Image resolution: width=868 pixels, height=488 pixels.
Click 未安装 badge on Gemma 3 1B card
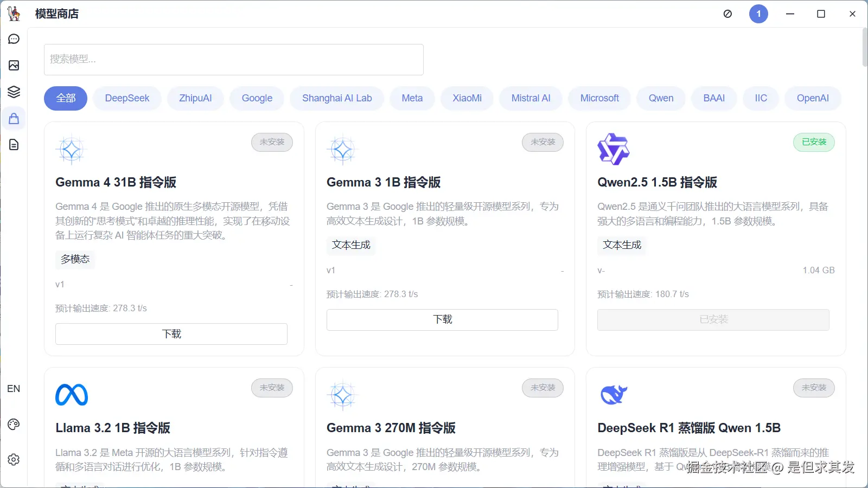[x=543, y=142]
